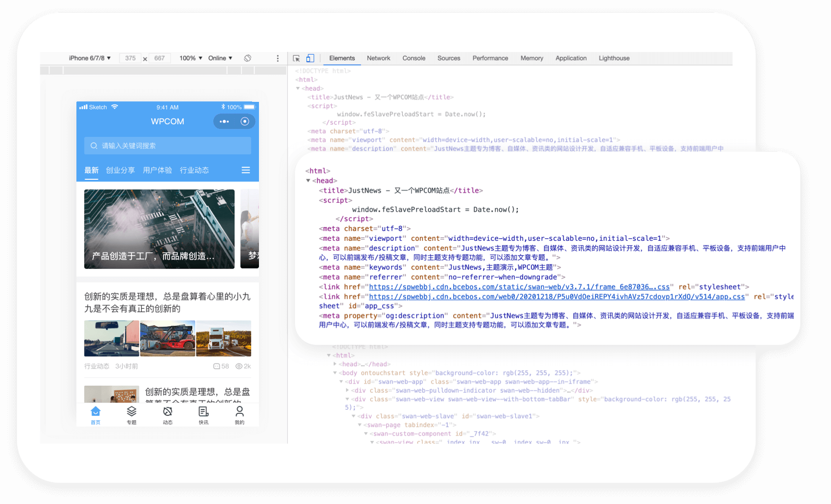Screen dimensions: 831x504
Task: Switch to the Sources tab
Action: tap(449, 58)
